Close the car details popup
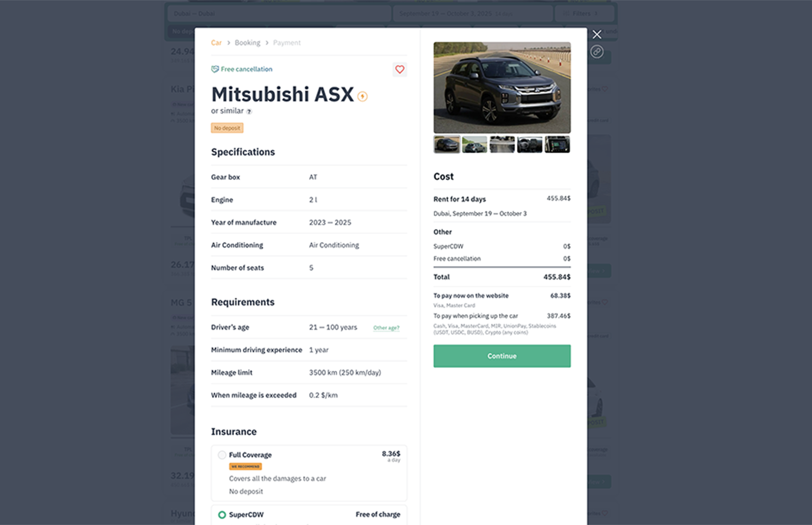 597,34
